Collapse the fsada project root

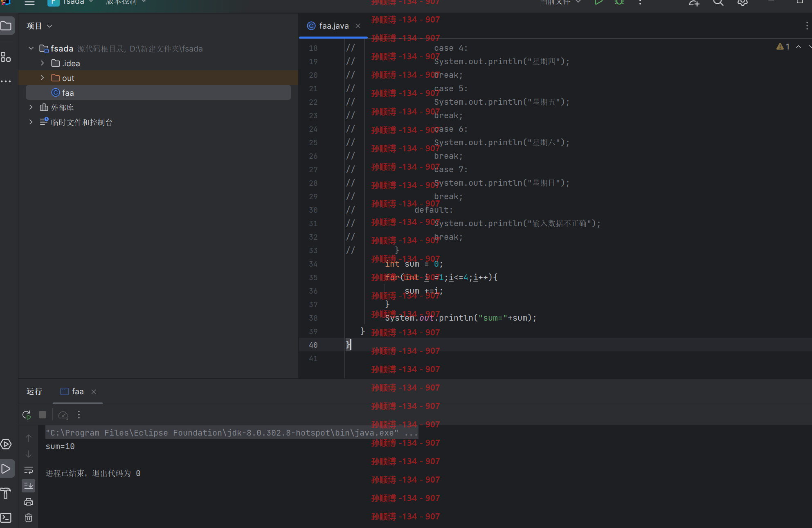click(x=31, y=48)
